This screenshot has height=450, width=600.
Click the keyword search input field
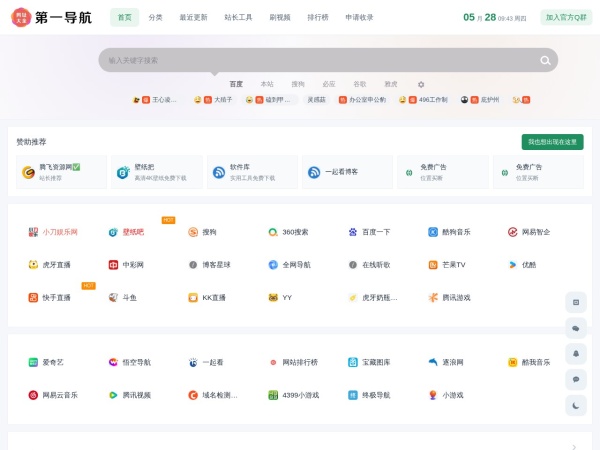point(328,60)
